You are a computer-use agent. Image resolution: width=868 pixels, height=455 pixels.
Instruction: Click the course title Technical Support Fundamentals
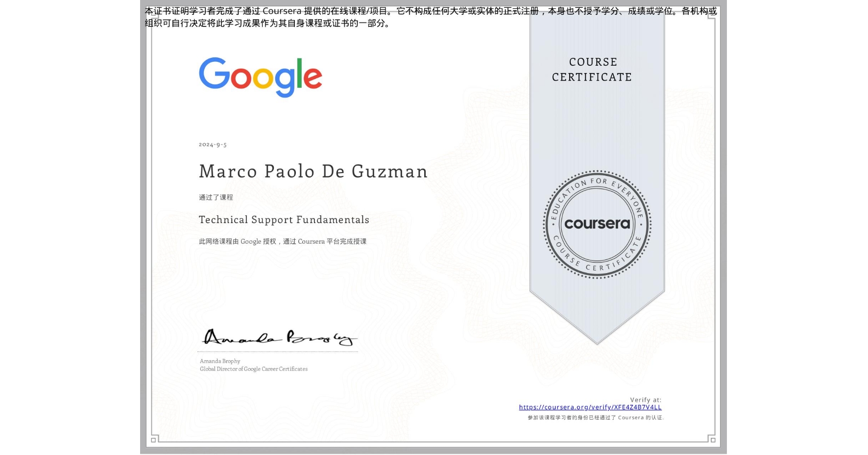(x=284, y=220)
